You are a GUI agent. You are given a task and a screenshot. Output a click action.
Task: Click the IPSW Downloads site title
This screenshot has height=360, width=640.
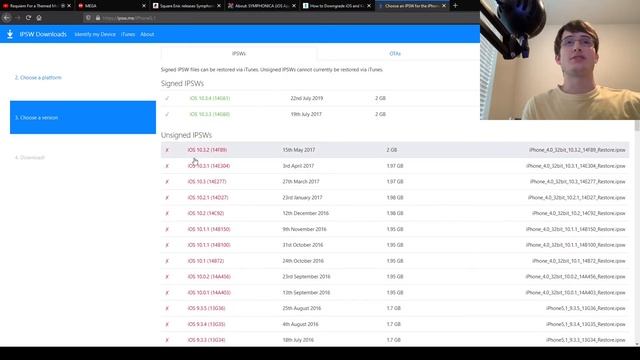click(x=43, y=34)
